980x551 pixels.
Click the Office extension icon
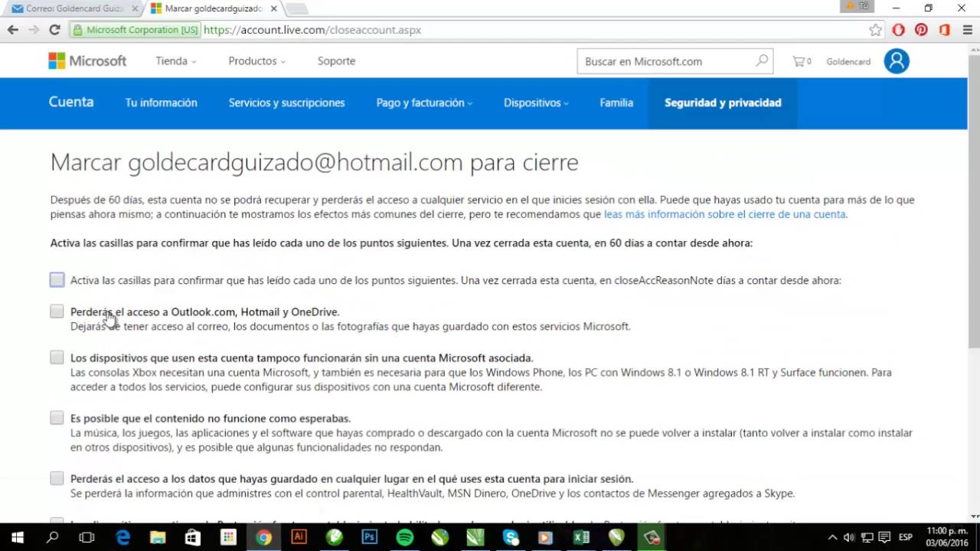point(944,30)
